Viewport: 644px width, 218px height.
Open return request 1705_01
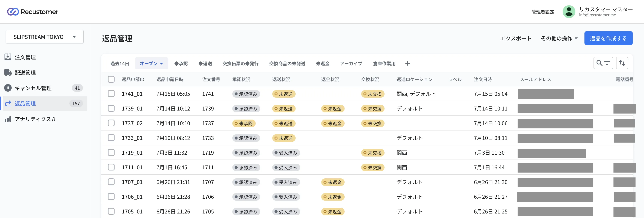132,211
